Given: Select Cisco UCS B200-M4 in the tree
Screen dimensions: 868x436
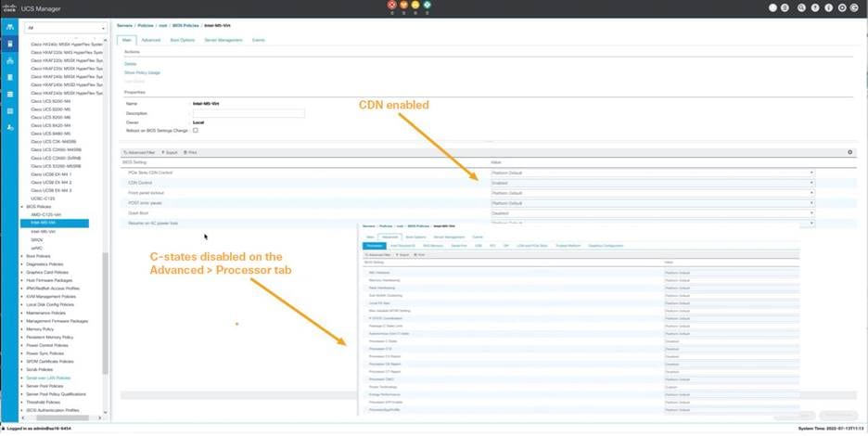Looking at the screenshot, I should [50, 101].
